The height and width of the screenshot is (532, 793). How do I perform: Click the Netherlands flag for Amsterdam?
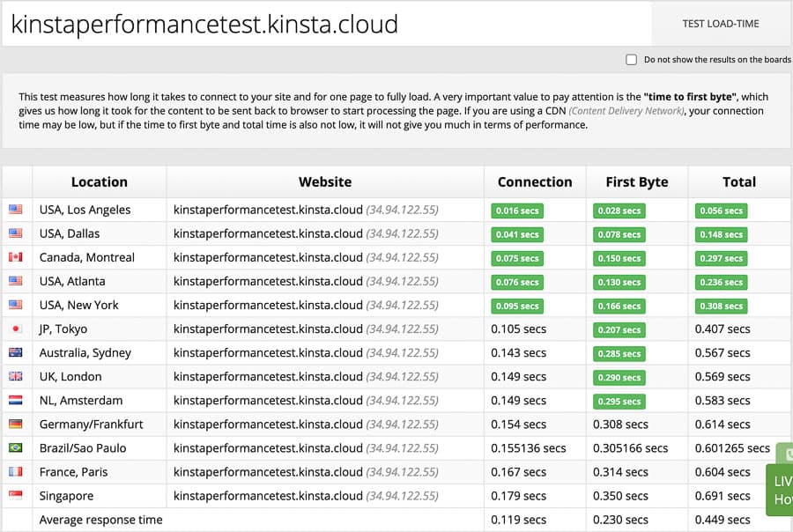click(18, 401)
